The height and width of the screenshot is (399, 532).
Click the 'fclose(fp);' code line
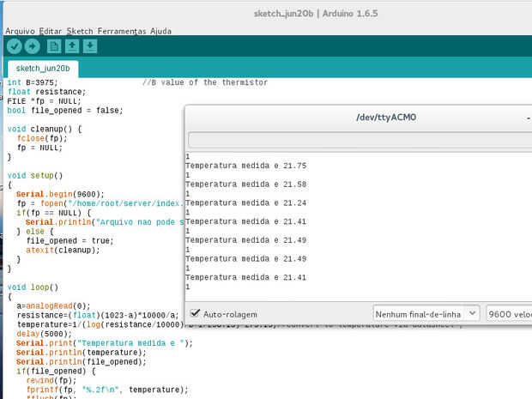coord(42,138)
